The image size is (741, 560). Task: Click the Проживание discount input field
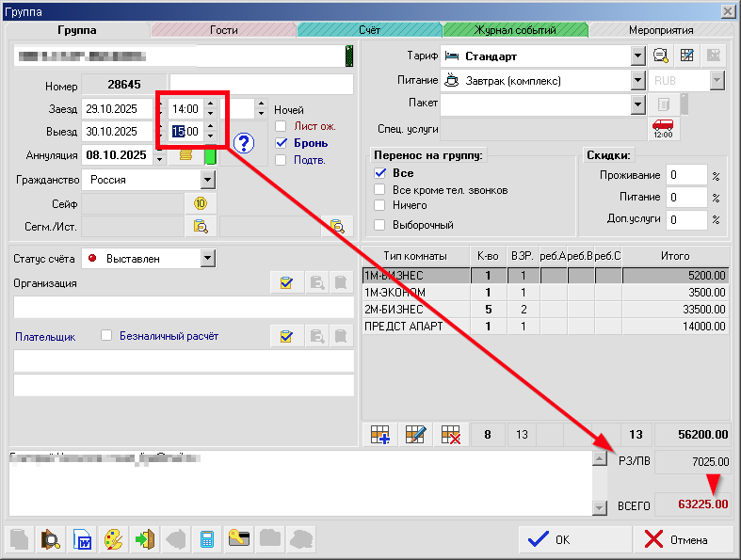pyautogui.click(x=686, y=175)
